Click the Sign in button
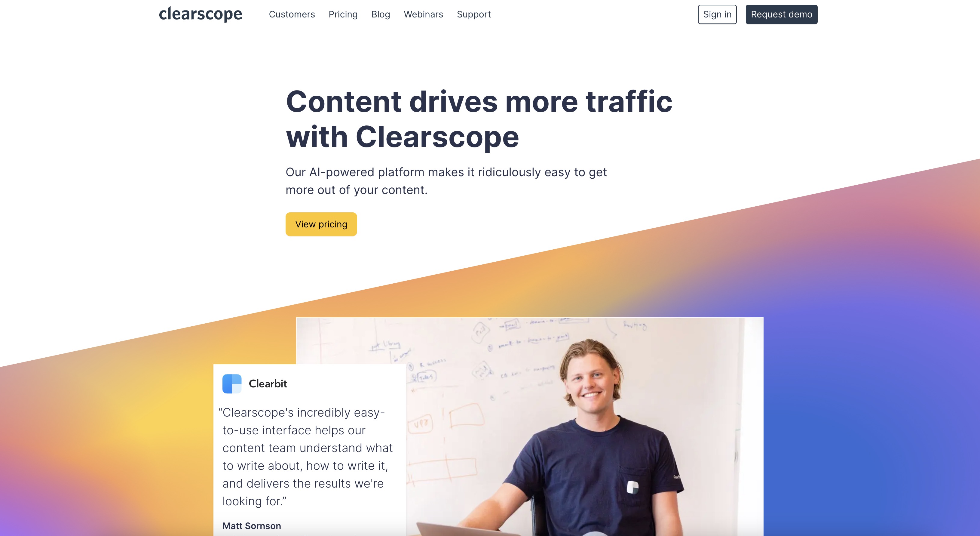Image resolution: width=980 pixels, height=536 pixels. point(717,14)
